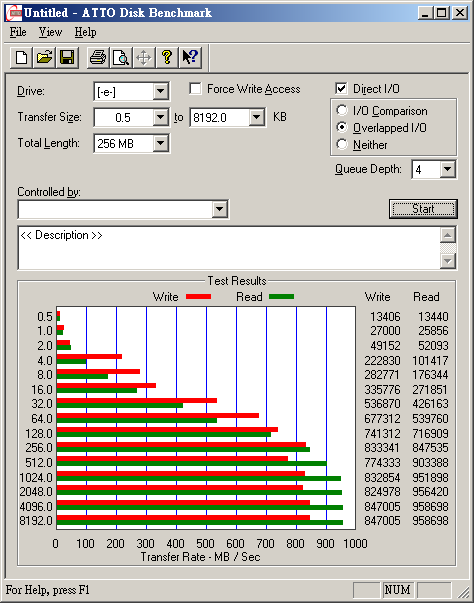Activate the context help arrow icon
This screenshot has width=474, height=603.
pyautogui.click(x=190, y=58)
